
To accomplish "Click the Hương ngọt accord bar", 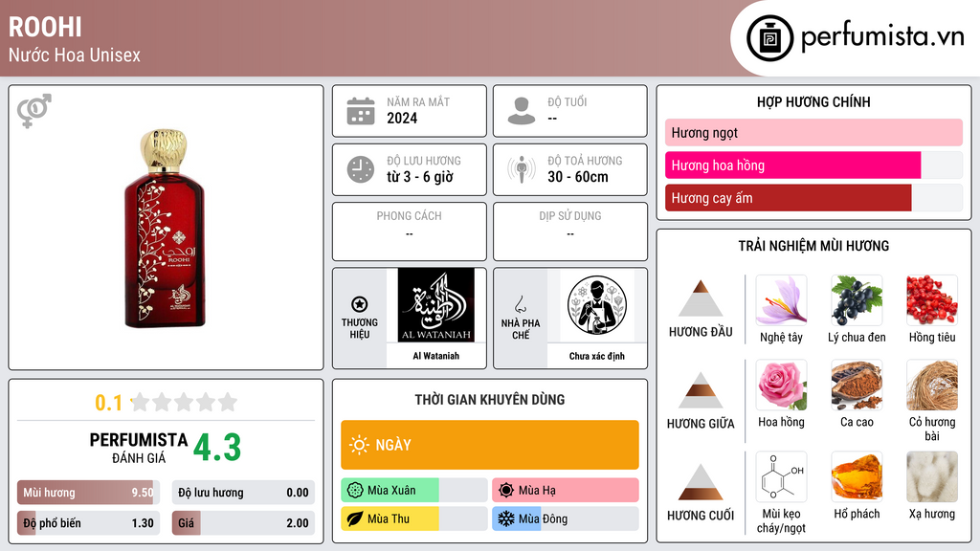I will click(x=813, y=132).
